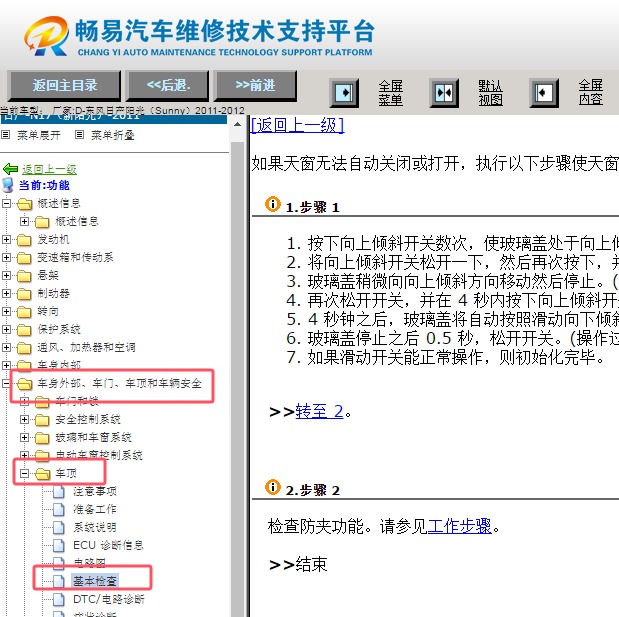Image resolution: width=619 pixels, height=617 pixels.
Task: Click the sidebar vertical scrollbar track
Action: pyautogui.click(x=237, y=379)
